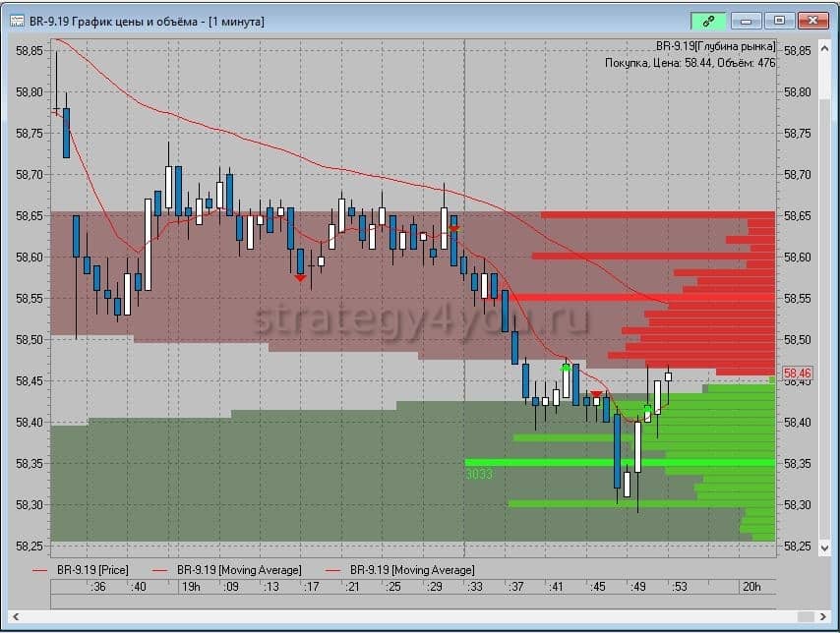Click the 19h mark on the time axis

[190, 587]
